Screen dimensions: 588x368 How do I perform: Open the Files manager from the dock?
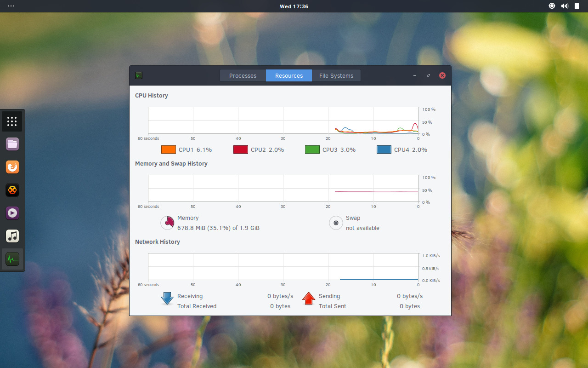click(12, 144)
